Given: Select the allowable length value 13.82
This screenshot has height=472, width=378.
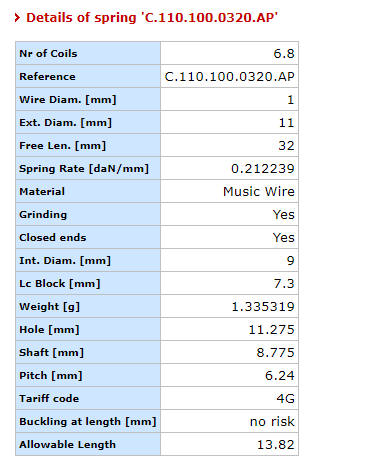Looking at the screenshot, I should pos(276,445).
